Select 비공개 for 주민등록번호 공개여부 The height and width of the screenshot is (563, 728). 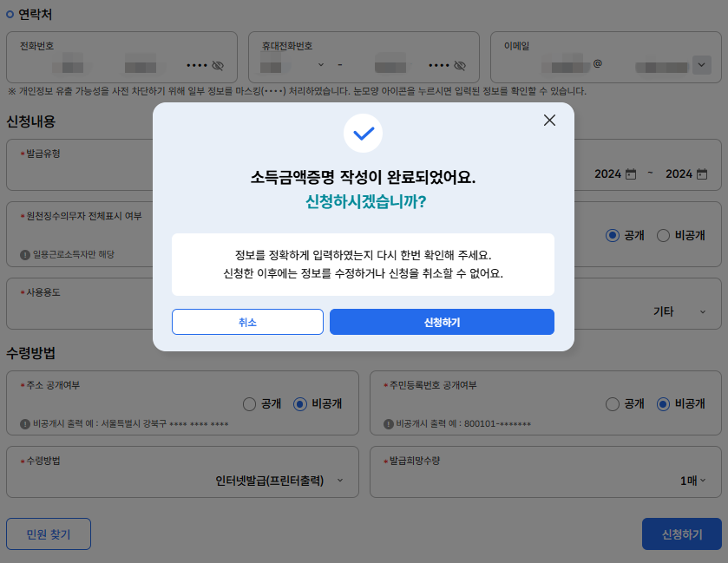coord(664,403)
